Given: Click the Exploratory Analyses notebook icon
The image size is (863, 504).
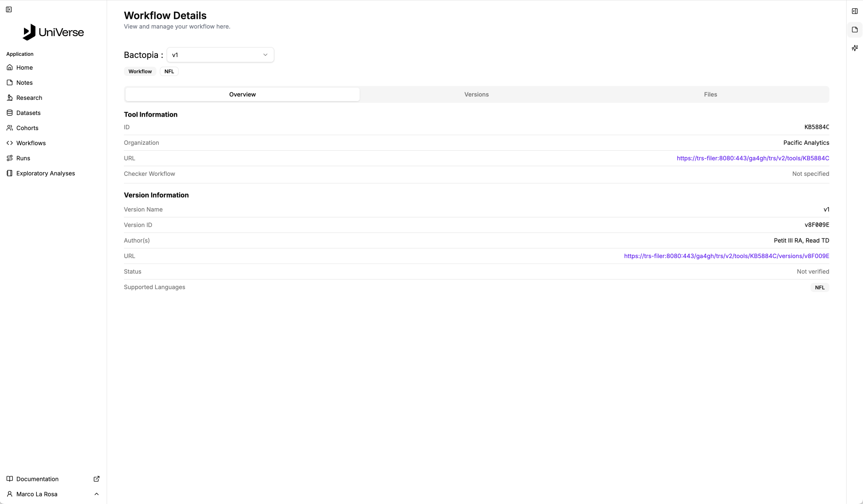Looking at the screenshot, I should click(x=10, y=173).
